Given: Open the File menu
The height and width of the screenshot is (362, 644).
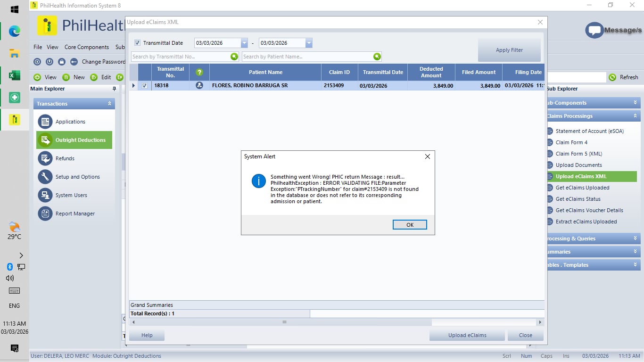Looking at the screenshot, I should click(38, 47).
